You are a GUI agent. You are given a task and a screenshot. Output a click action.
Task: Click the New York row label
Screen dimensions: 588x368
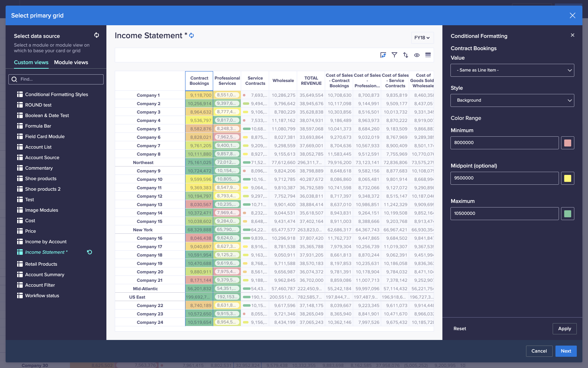pos(143,230)
